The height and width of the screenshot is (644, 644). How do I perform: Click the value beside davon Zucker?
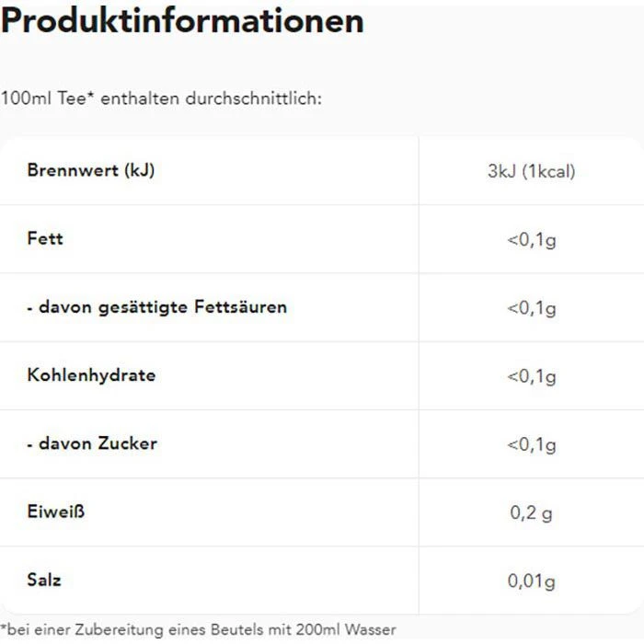pyautogui.click(x=531, y=445)
